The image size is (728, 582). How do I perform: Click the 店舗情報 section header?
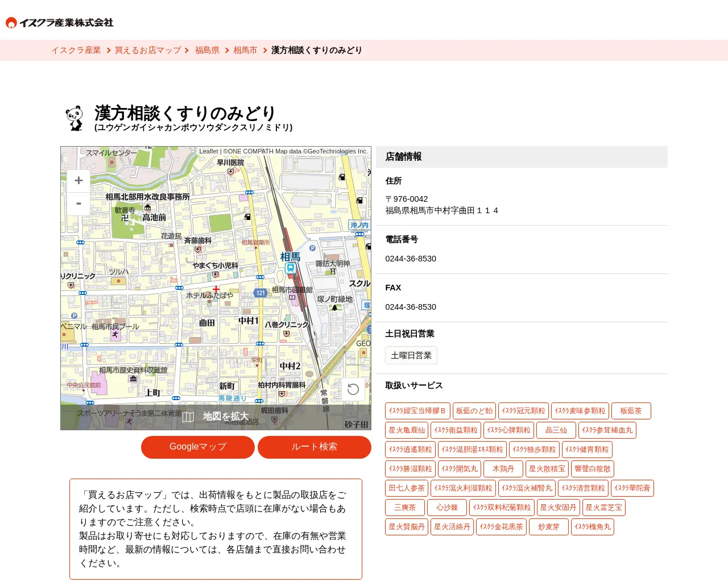(x=522, y=157)
